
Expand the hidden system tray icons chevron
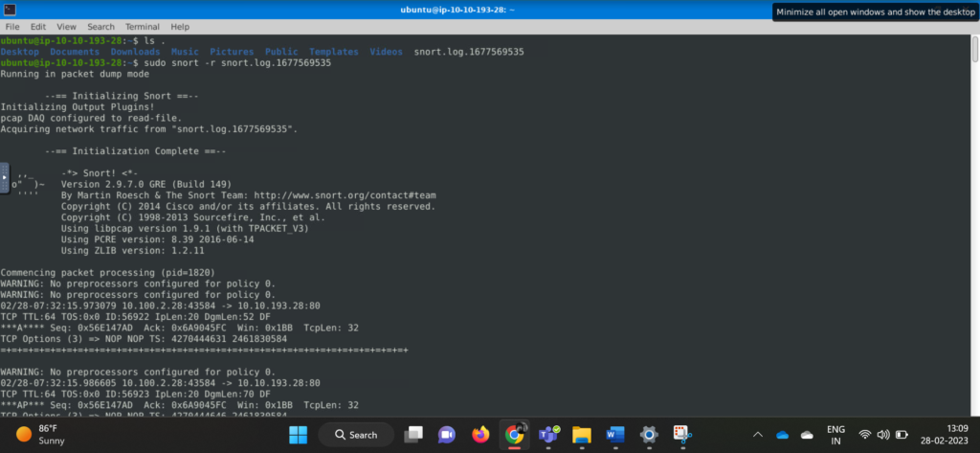pos(758,435)
